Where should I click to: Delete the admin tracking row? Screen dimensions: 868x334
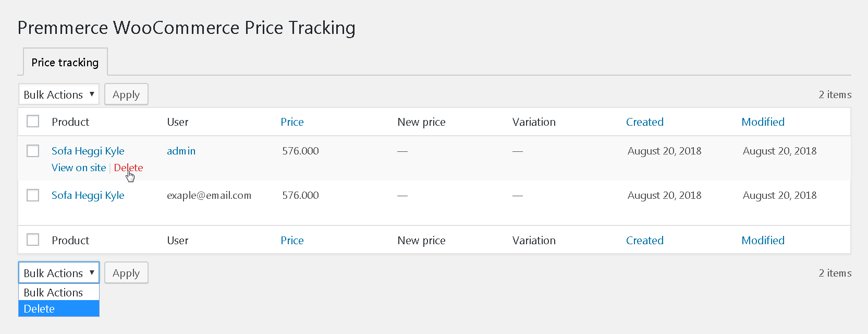pos(128,168)
